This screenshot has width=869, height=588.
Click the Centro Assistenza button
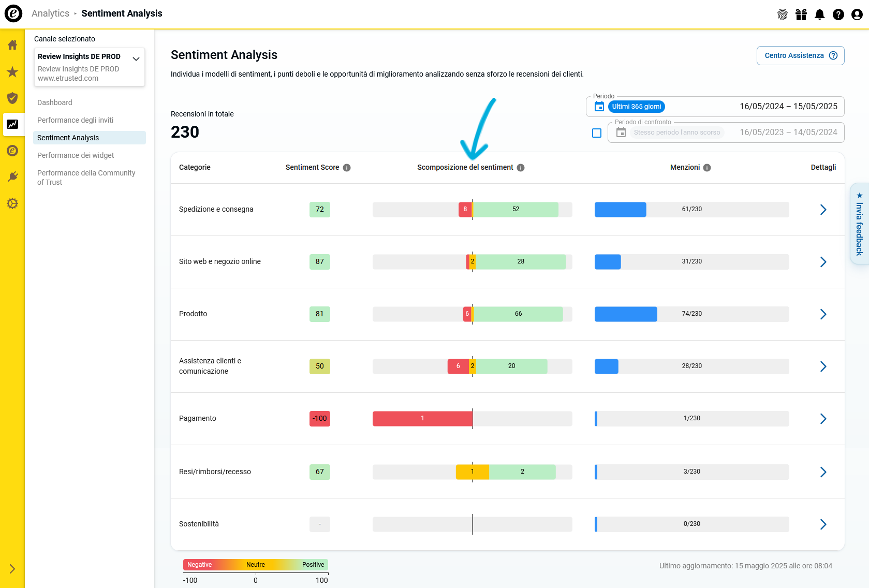point(800,55)
